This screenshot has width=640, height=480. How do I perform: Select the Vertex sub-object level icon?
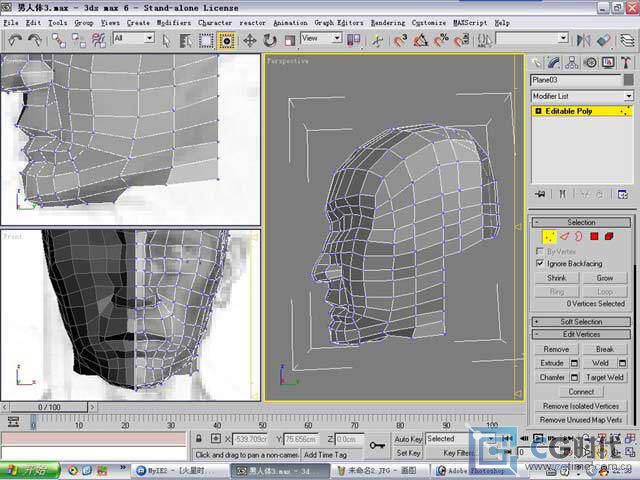[549, 236]
